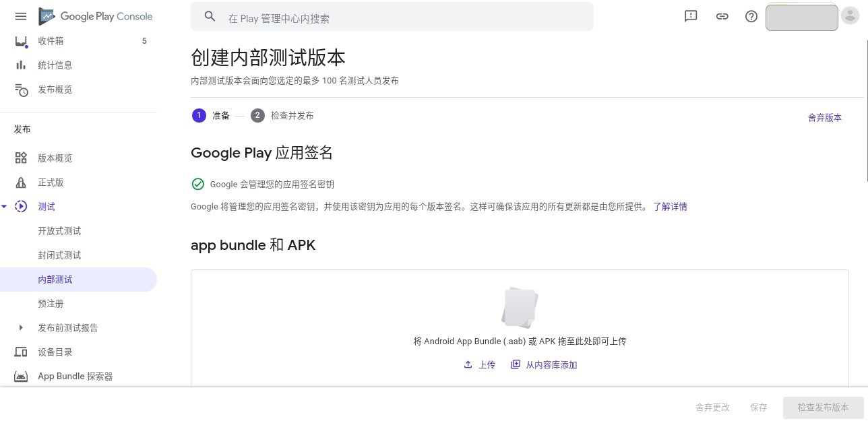Open the account avatar icon

[x=850, y=17]
